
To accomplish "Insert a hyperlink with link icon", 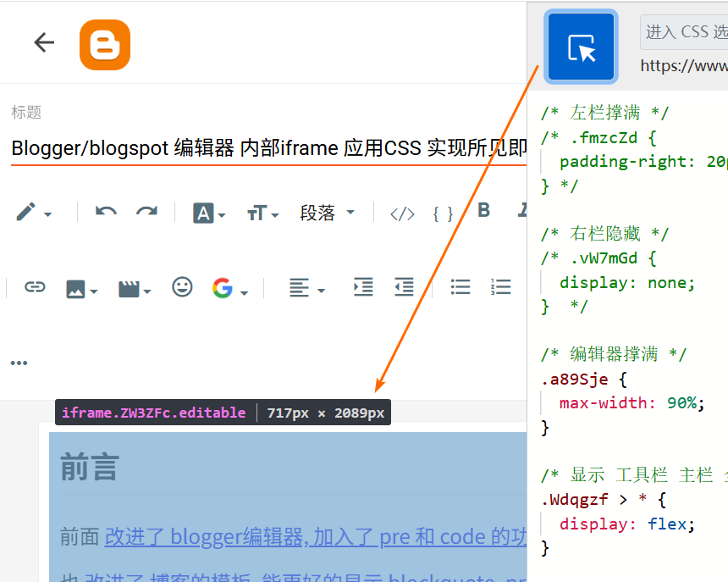I will [x=35, y=287].
